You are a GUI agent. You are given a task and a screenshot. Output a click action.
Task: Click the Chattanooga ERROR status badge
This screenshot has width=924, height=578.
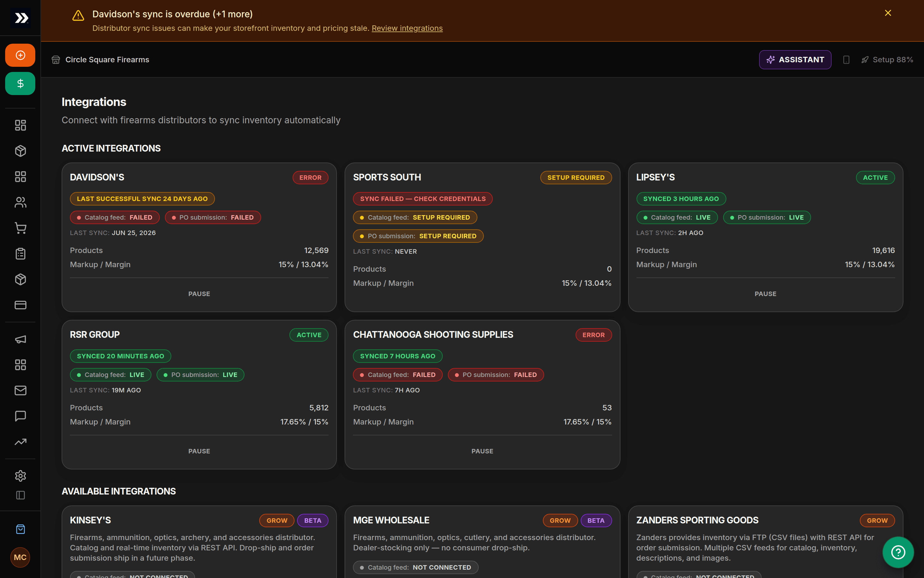coord(593,335)
